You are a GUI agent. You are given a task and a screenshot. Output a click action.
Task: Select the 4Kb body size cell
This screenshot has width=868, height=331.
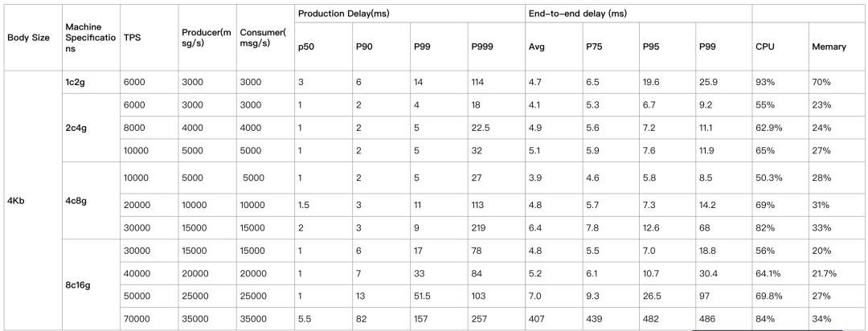tap(31, 200)
